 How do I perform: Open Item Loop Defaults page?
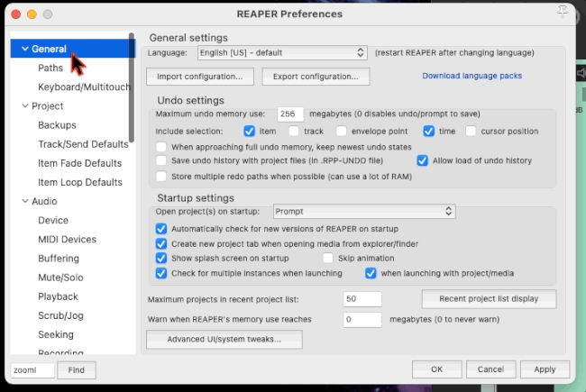(80, 182)
